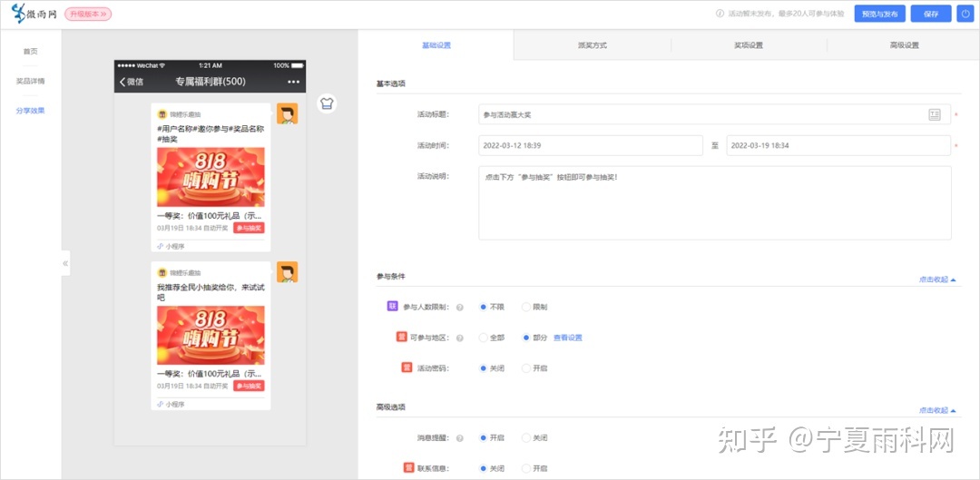Switch to the 派奖方式 tab
Screen dimensions: 980x480
coord(593,44)
